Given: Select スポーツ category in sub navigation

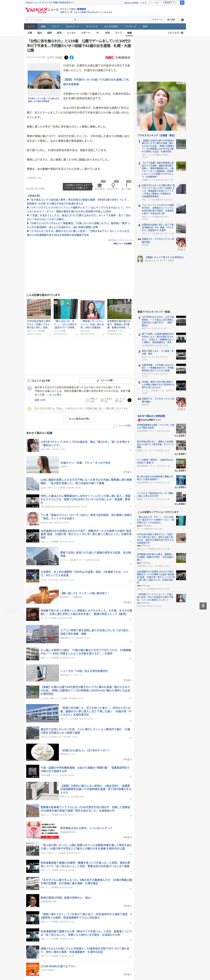Looking at the screenshot, I should 86,33.
